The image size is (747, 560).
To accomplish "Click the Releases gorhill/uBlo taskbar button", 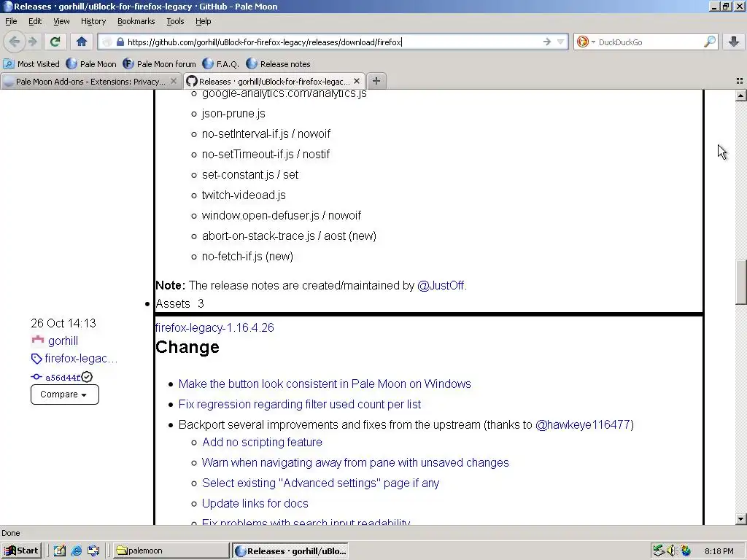I will (x=290, y=551).
